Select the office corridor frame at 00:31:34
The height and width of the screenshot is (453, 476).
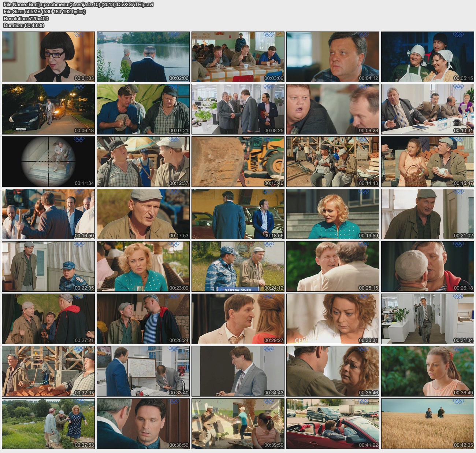tap(427, 319)
